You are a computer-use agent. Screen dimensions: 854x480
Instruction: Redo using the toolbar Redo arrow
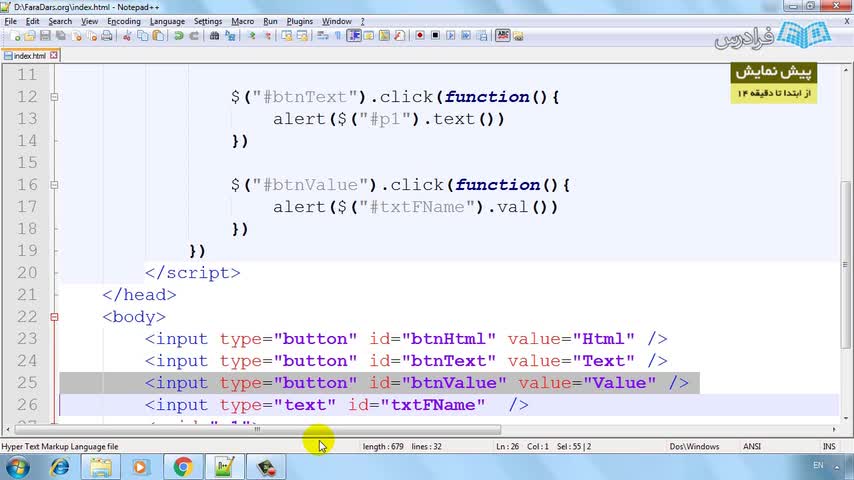(x=194, y=36)
